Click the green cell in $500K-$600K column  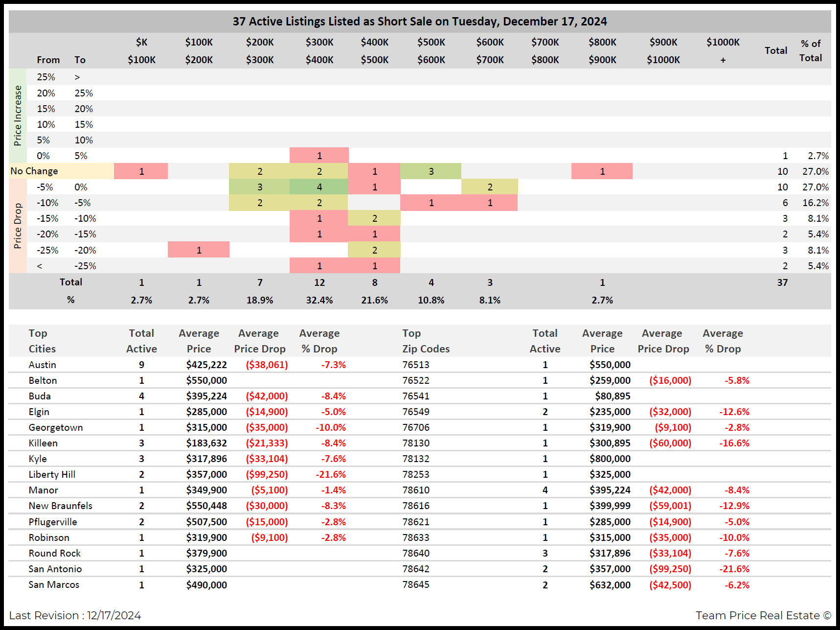(431, 171)
